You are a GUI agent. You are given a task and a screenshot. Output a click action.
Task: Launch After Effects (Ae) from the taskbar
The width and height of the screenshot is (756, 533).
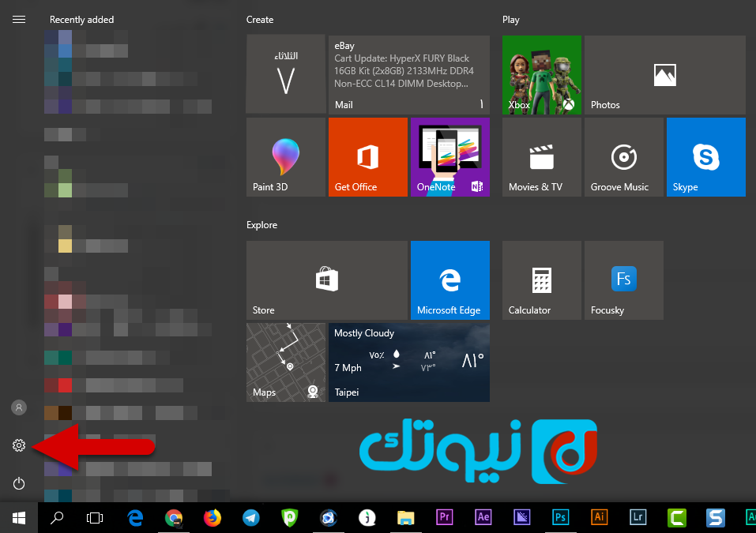(483, 517)
